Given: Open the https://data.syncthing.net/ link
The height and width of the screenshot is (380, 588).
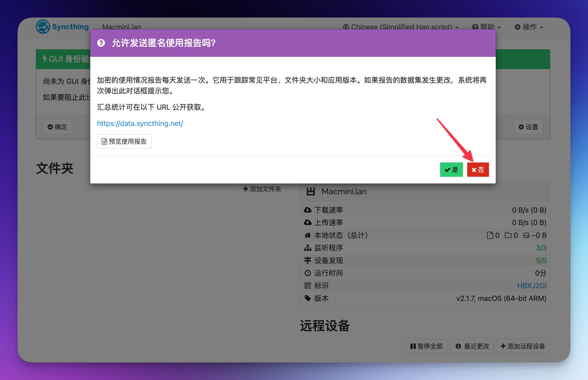Looking at the screenshot, I should tap(140, 123).
